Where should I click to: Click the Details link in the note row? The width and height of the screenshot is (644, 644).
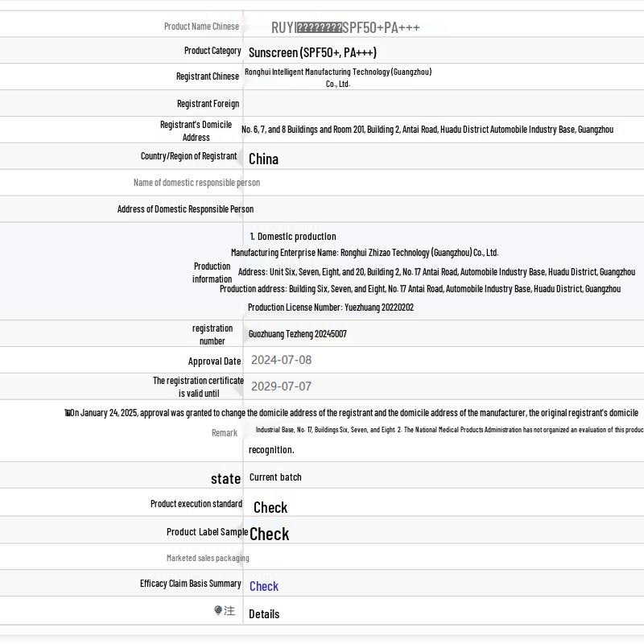[x=264, y=614]
